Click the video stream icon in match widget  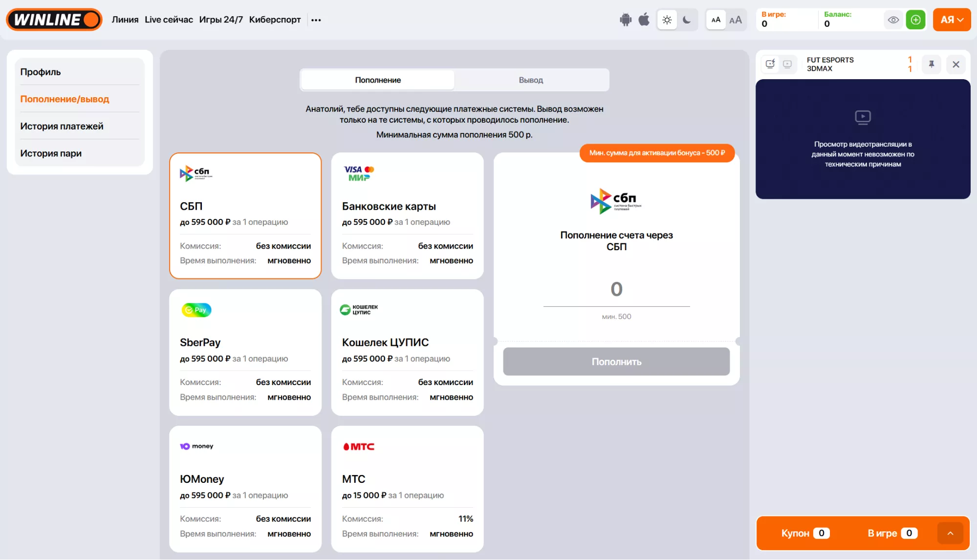pos(787,65)
